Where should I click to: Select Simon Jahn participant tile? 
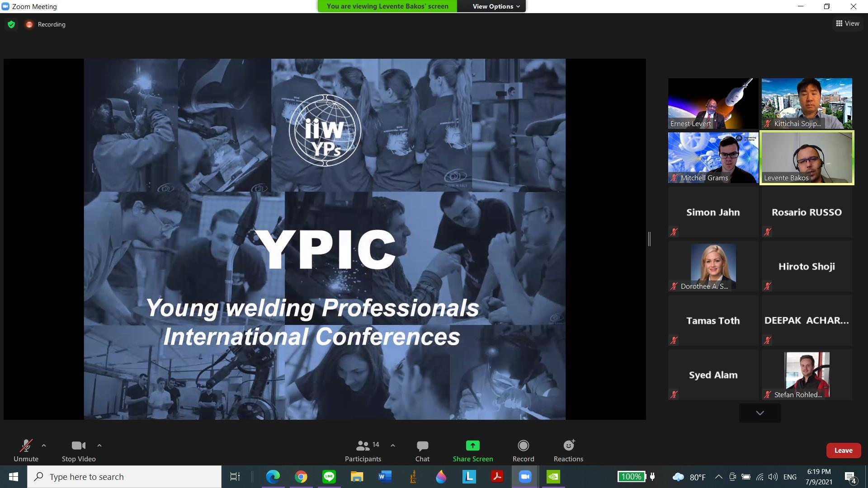coord(713,212)
